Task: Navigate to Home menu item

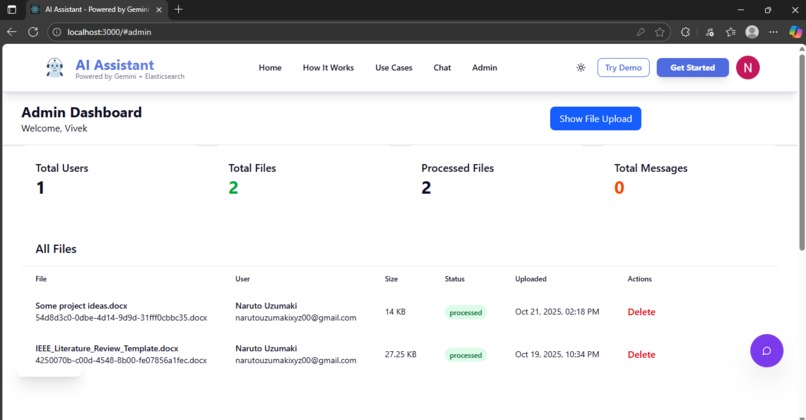Action: pos(270,67)
